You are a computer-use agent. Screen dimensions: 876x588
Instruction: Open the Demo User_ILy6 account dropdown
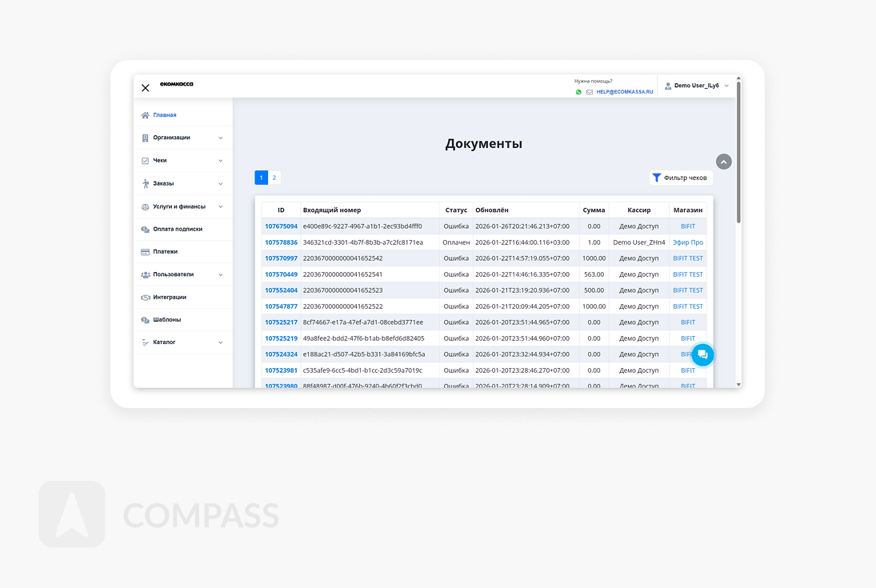click(698, 86)
